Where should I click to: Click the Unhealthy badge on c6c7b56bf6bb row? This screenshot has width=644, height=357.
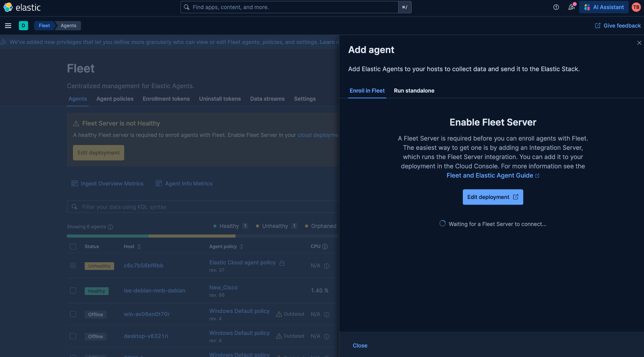point(99,266)
